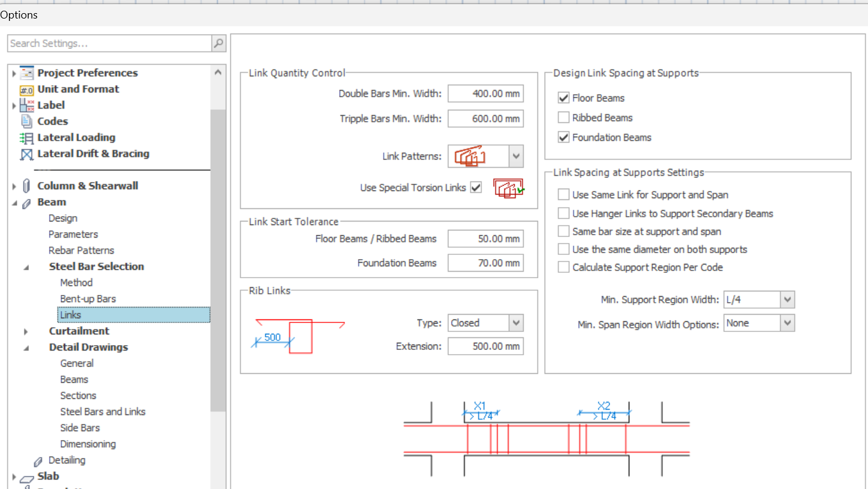
Task: Click the Codes document icon
Action: [x=27, y=121]
